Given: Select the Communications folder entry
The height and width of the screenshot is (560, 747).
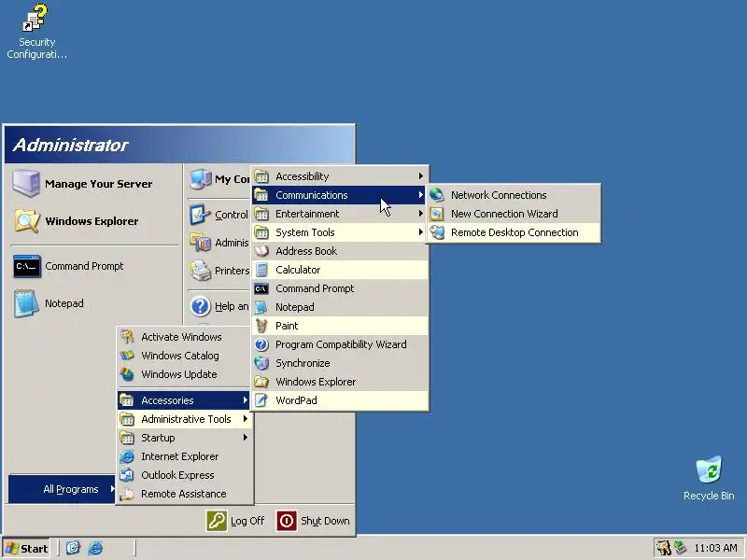Looking at the screenshot, I should [339, 195].
